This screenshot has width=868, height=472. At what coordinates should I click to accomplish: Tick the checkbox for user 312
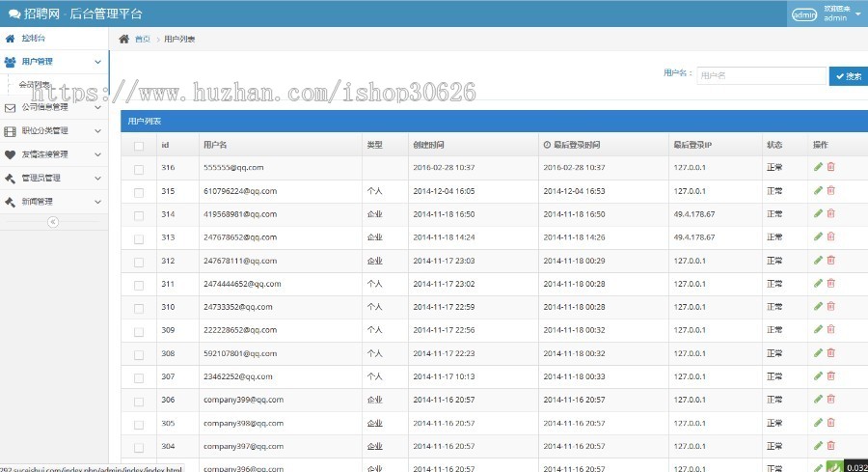click(x=139, y=262)
